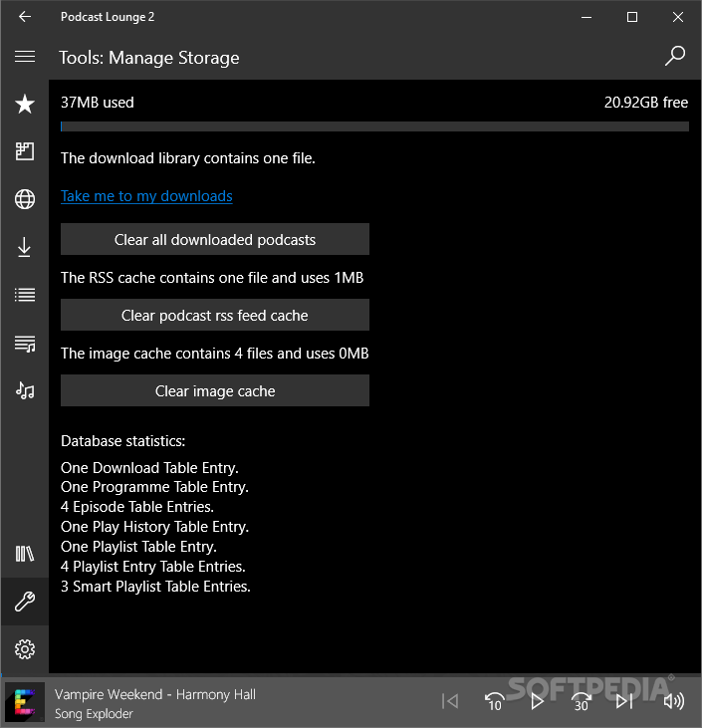702x728 pixels.
Task: Open Favourites star in sidebar
Action: [25, 104]
